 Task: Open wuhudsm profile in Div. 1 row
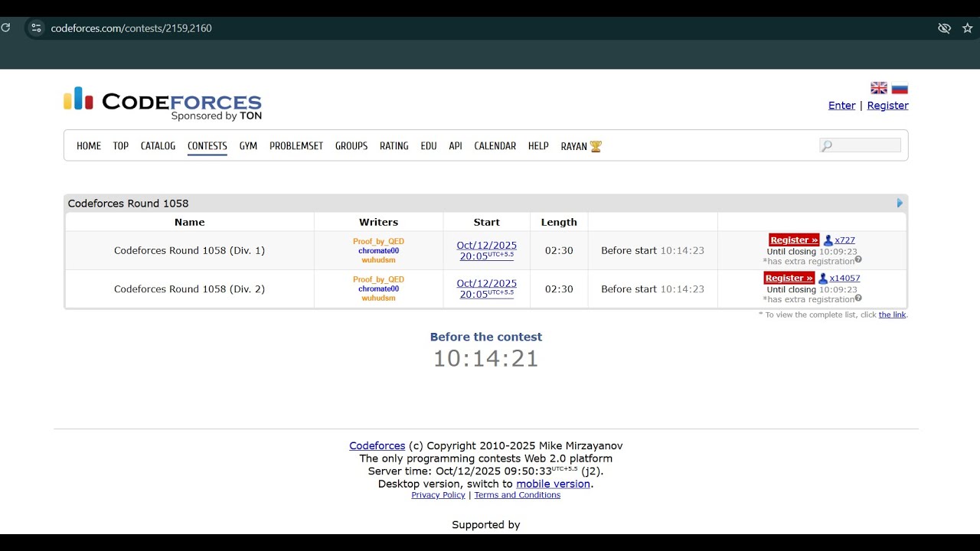point(378,260)
